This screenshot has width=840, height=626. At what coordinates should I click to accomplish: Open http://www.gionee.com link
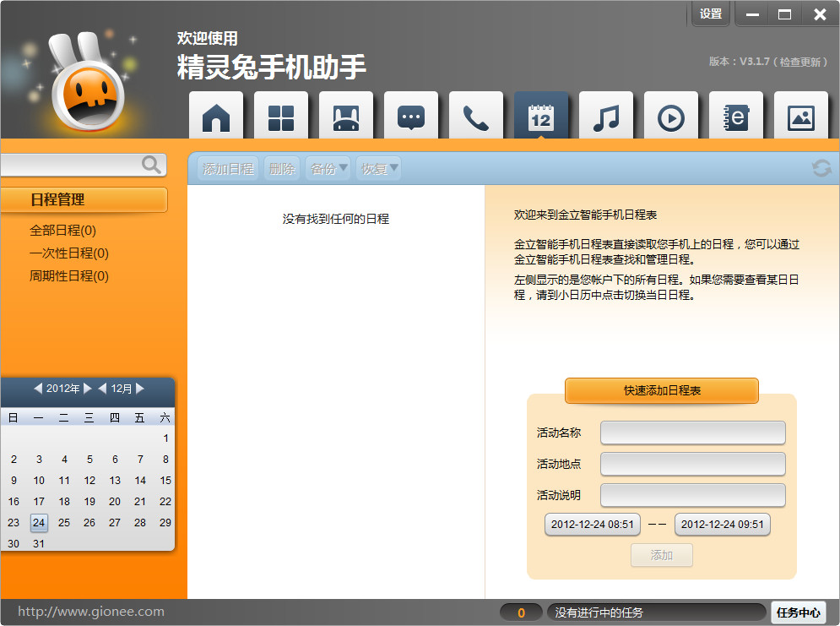(x=91, y=612)
